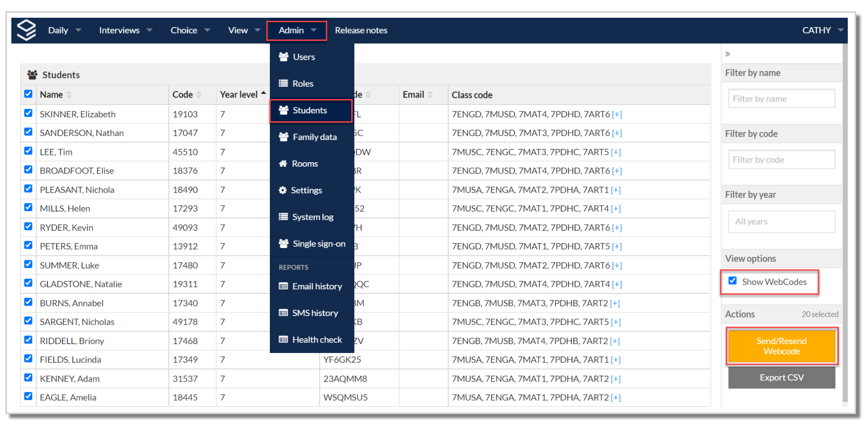Image resolution: width=868 pixels, height=424 pixels.
Task: Click the Settings gear icon
Action: tap(282, 190)
